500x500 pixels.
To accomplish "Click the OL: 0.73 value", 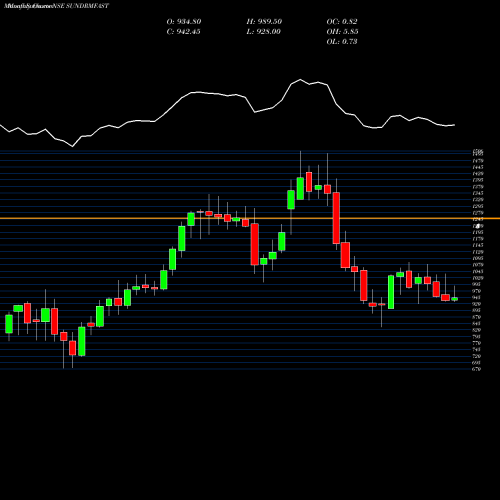I will (342, 42).
